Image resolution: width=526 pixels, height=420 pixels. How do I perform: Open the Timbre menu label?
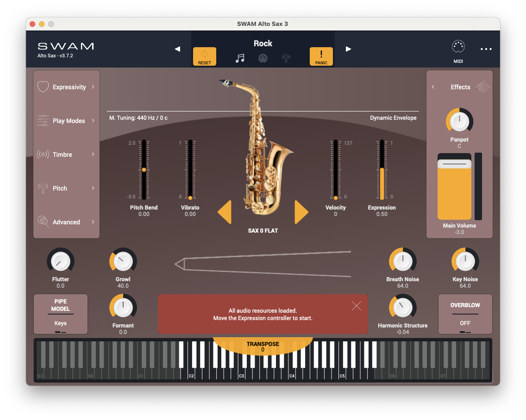[x=63, y=154]
